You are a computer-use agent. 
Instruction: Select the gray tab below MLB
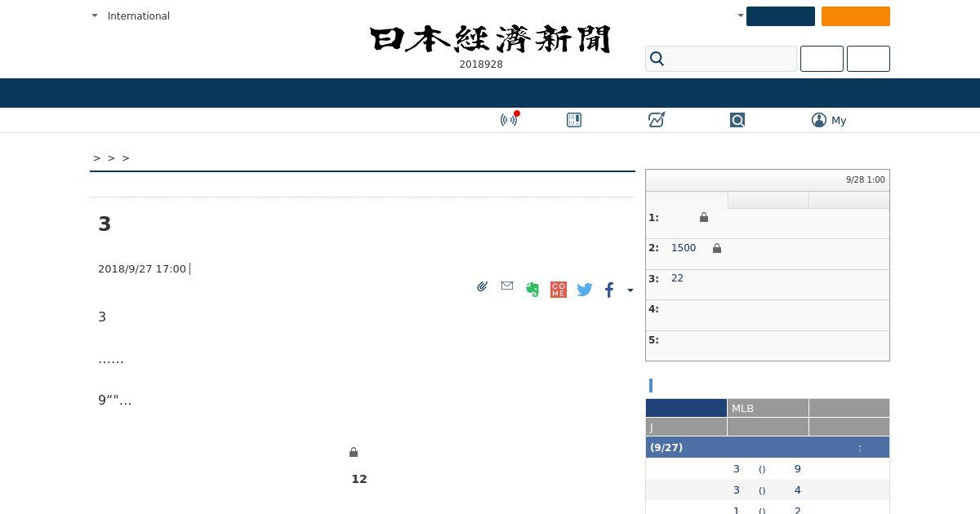tap(768, 427)
